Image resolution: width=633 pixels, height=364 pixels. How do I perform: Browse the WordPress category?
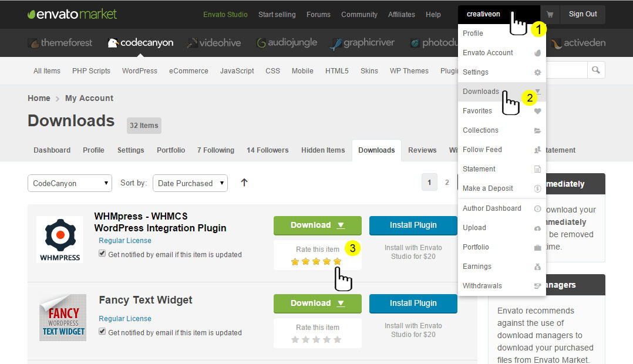(x=140, y=71)
